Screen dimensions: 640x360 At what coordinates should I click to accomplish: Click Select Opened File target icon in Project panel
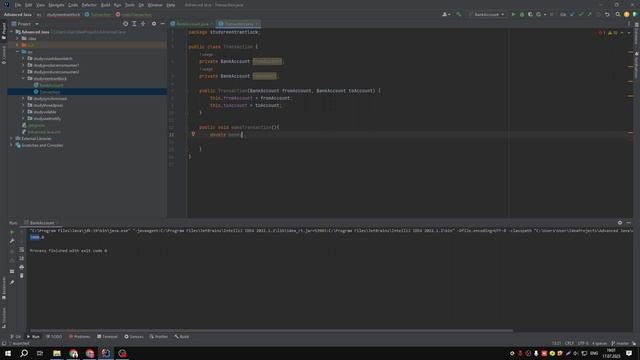[x=125, y=24]
